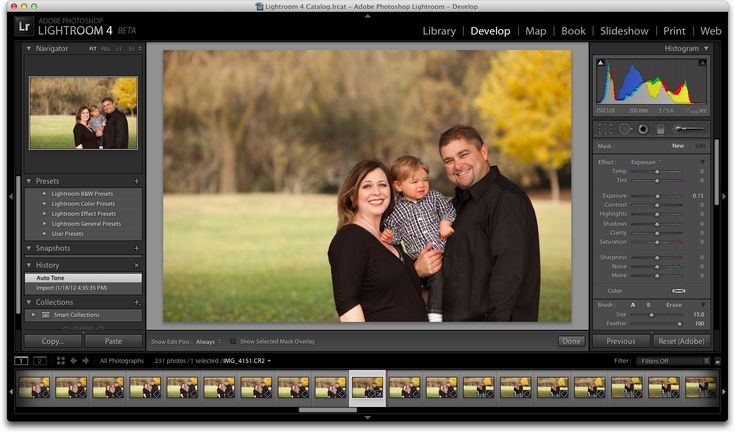Click the Paste button
735x433 pixels.
(x=113, y=341)
